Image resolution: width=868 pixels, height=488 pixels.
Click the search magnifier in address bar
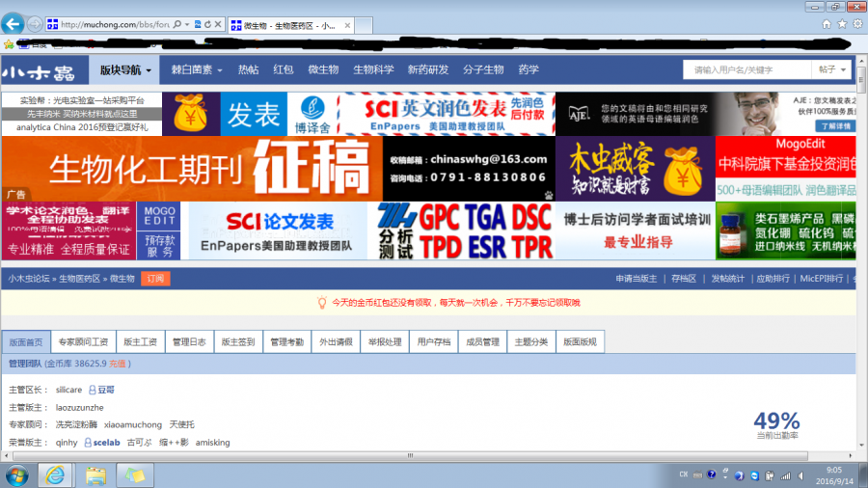pyautogui.click(x=177, y=24)
